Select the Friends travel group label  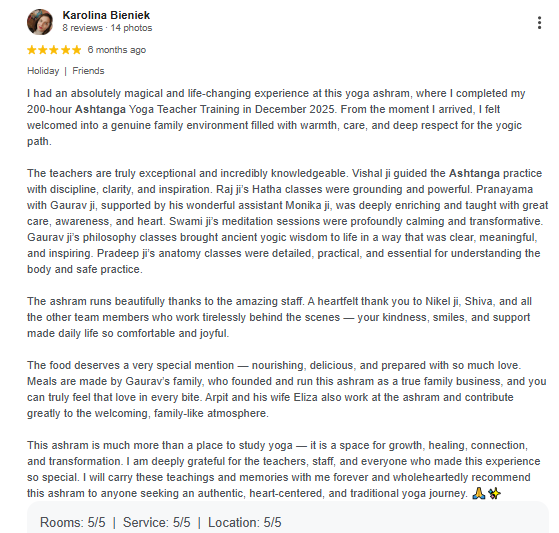(x=88, y=71)
